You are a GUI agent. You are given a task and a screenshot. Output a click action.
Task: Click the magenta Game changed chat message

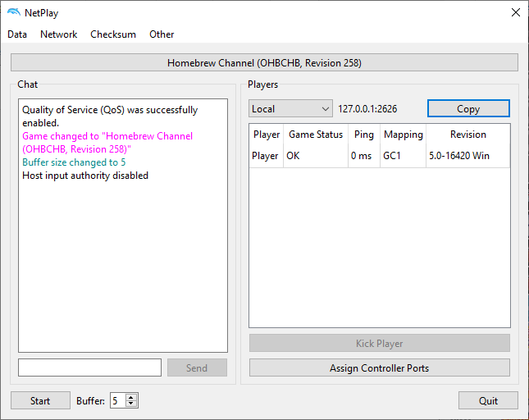[x=107, y=143]
